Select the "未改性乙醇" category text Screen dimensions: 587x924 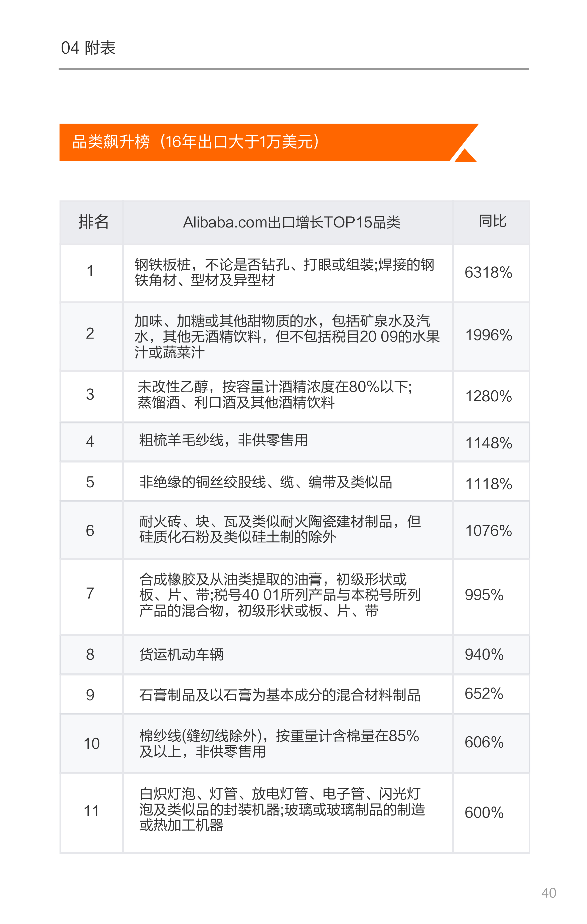pyautogui.click(x=275, y=394)
